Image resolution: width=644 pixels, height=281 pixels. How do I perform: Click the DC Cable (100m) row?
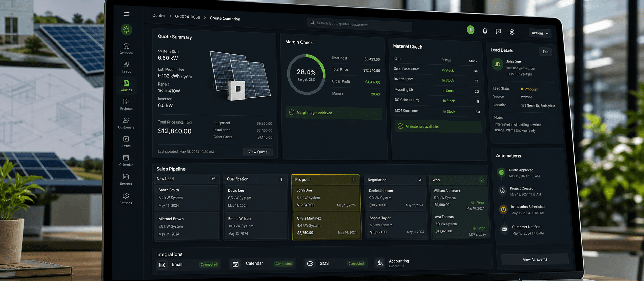437,101
